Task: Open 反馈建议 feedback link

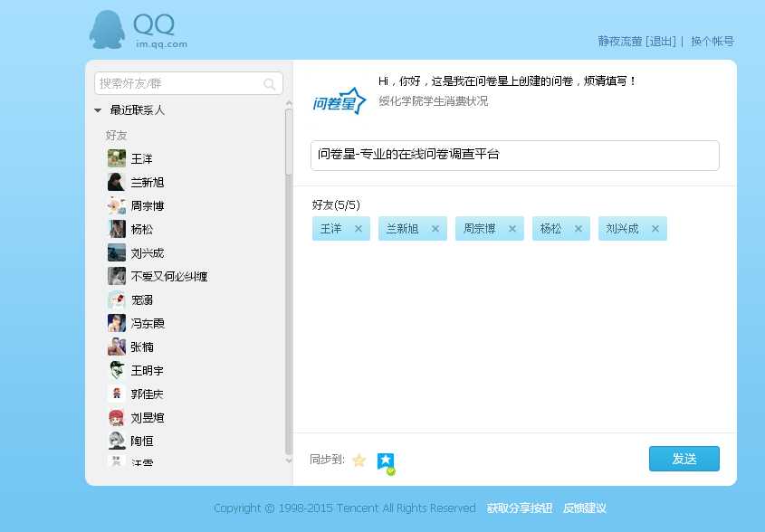Action: pos(585,508)
